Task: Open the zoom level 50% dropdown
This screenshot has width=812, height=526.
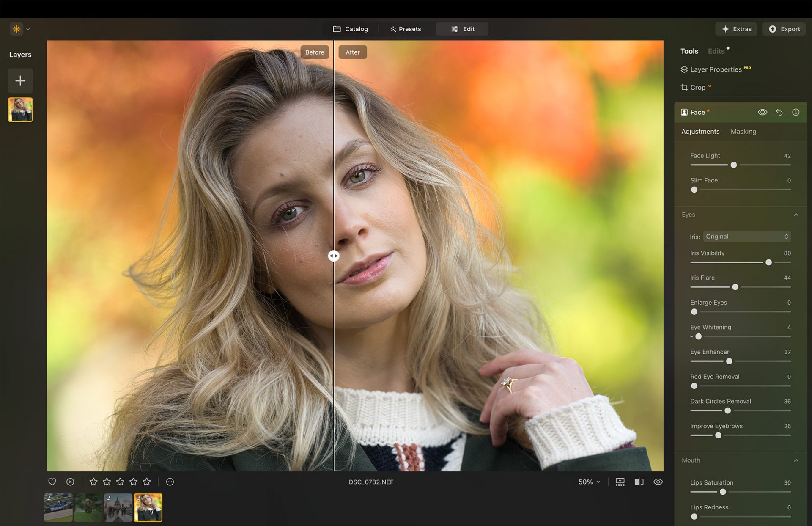Action: coord(588,482)
